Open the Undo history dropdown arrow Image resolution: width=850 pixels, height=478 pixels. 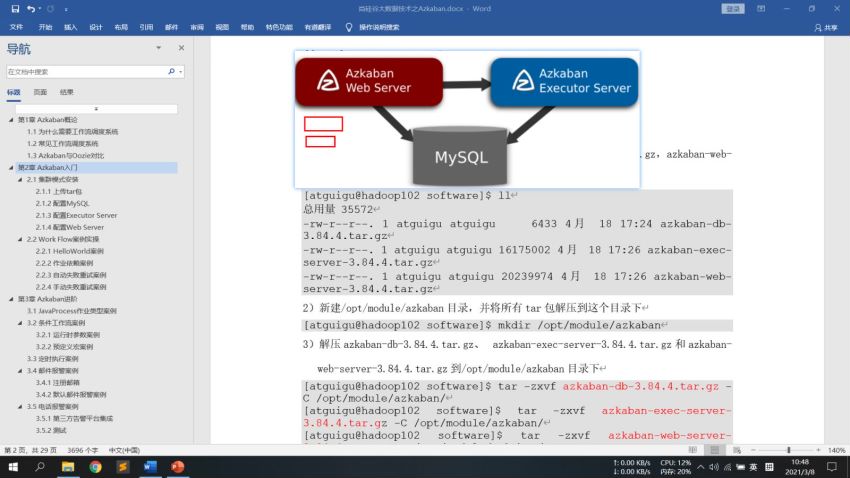pos(40,9)
